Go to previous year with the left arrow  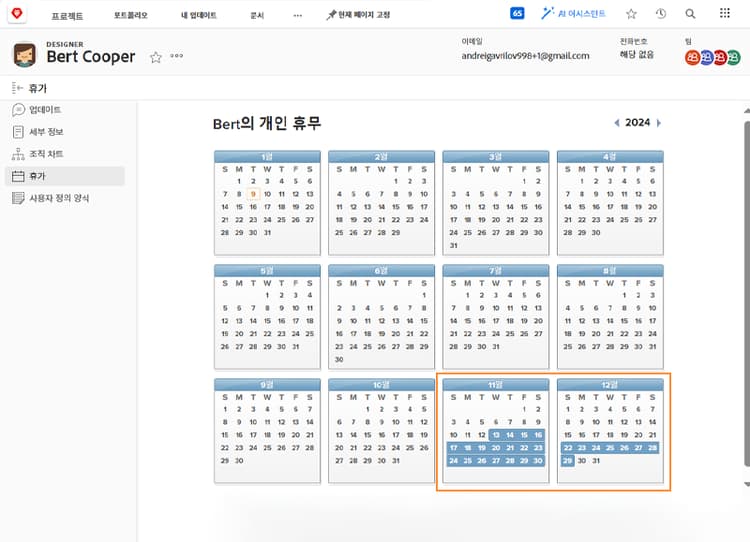(x=617, y=123)
